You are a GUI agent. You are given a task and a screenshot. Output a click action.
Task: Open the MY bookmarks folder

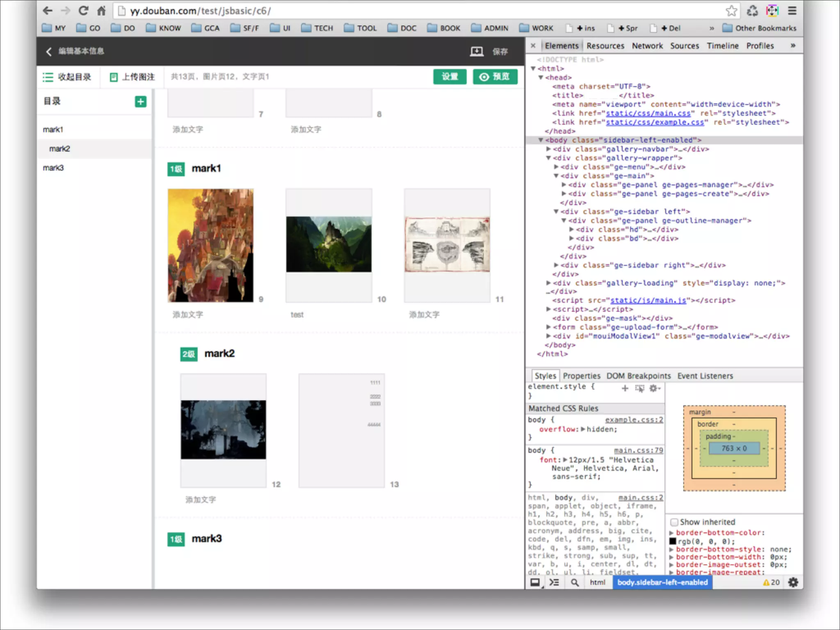click(x=54, y=28)
